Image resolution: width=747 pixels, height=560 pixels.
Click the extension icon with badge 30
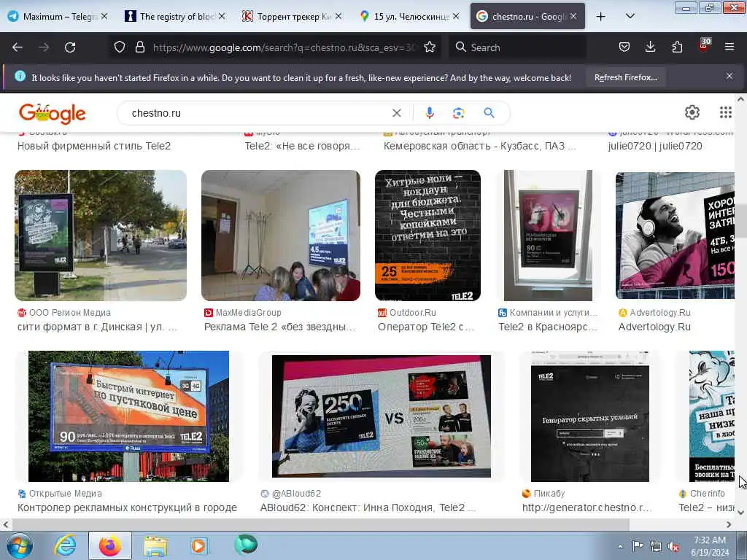point(704,46)
